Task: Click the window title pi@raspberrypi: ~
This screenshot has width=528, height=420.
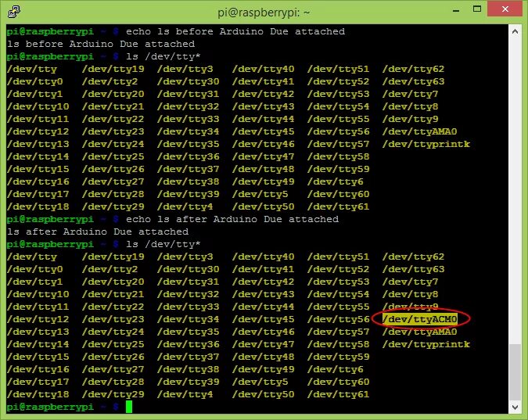Action: tap(264, 13)
